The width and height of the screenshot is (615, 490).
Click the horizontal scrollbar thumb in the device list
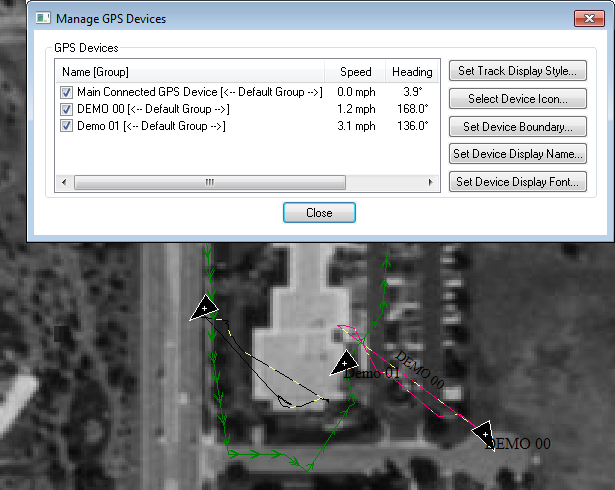[x=210, y=183]
